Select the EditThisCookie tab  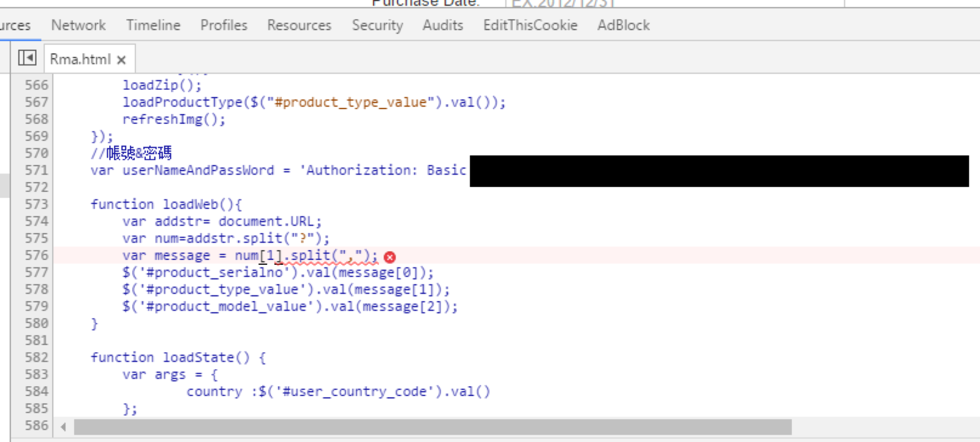pyautogui.click(x=530, y=25)
